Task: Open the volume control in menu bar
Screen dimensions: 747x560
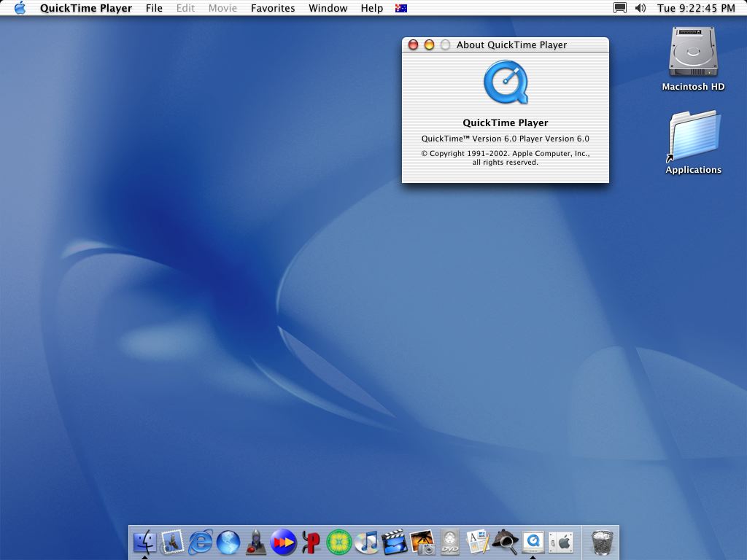Action: pyautogui.click(x=640, y=8)
